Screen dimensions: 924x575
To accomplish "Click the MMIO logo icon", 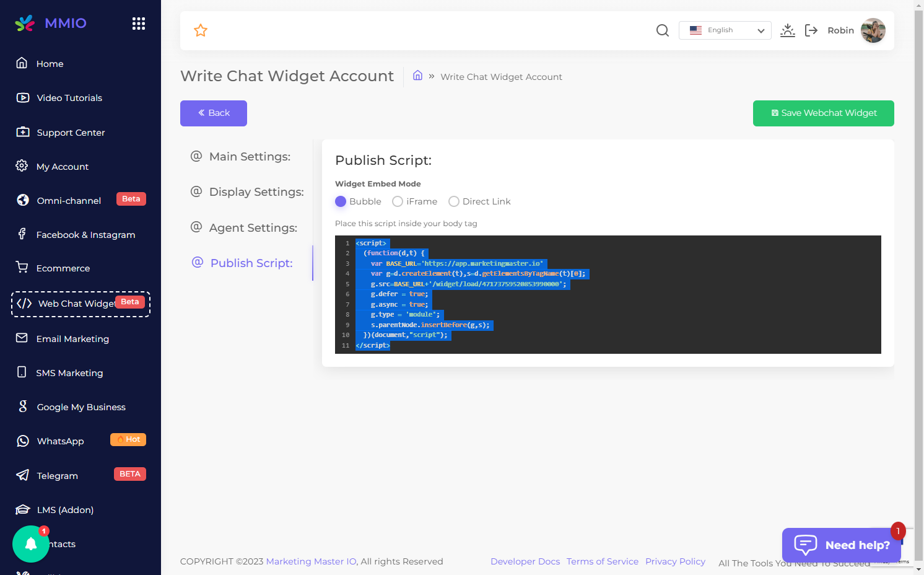I will click(25, 24).
